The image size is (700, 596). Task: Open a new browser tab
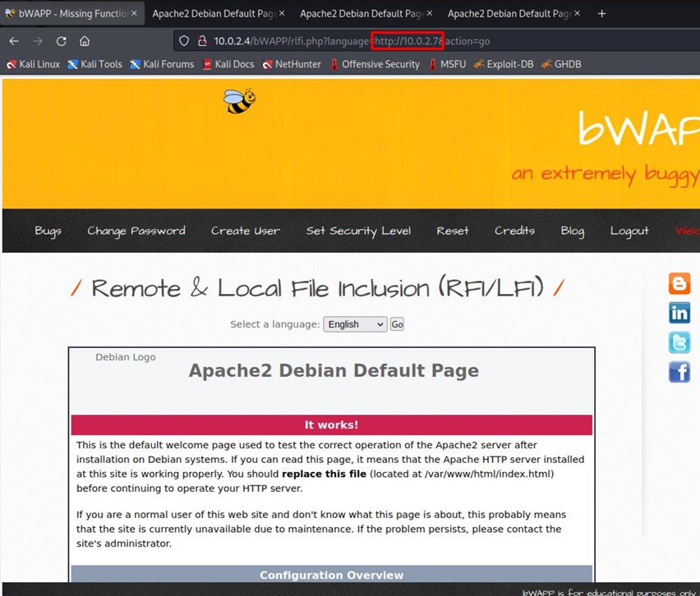point(601,14)
